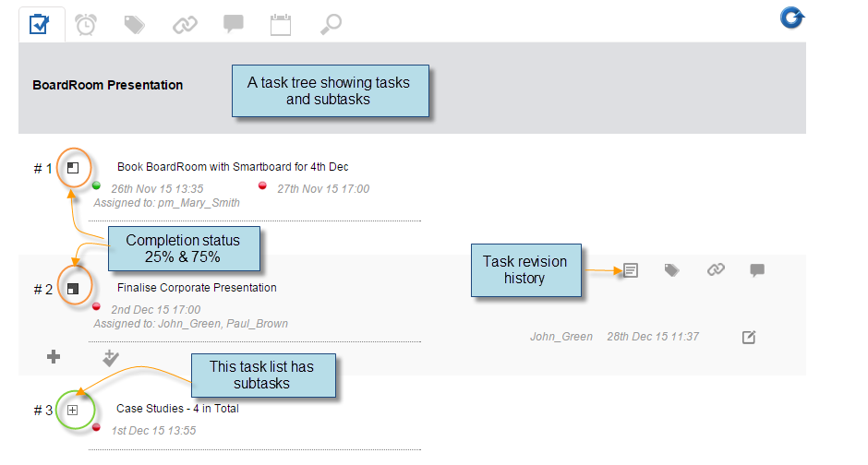Click the search magnifier icon
Viewport: 868px width, 465px height.
pyautogui.click(x=331, y=24)
